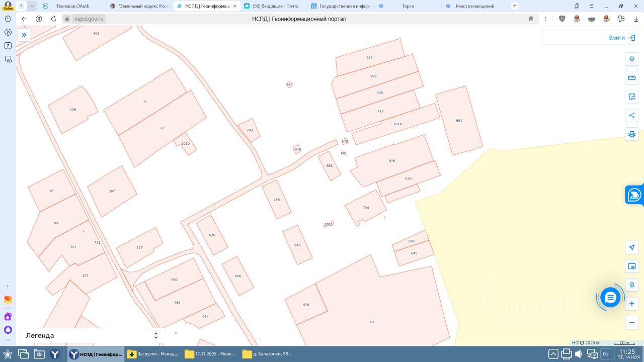Zoom out with the minus button
Screen dimensions: 644x362
[632, 322]
